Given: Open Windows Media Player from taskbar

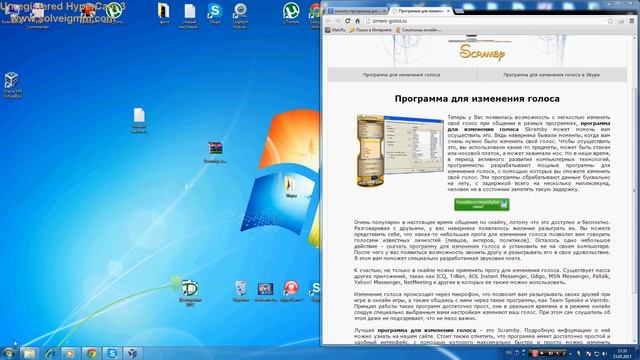Looking at the screenshot, I should pyautogui.click(x=70, y=353).
